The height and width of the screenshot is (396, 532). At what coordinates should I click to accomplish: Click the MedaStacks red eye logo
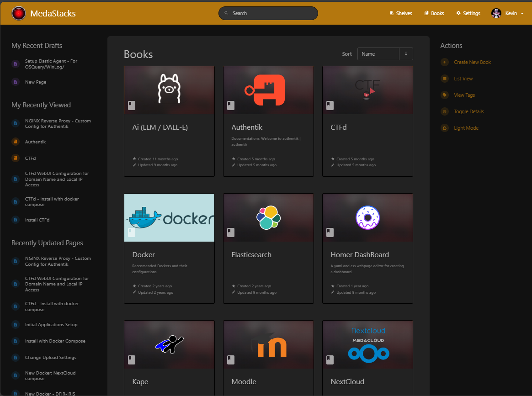(19, 13)
